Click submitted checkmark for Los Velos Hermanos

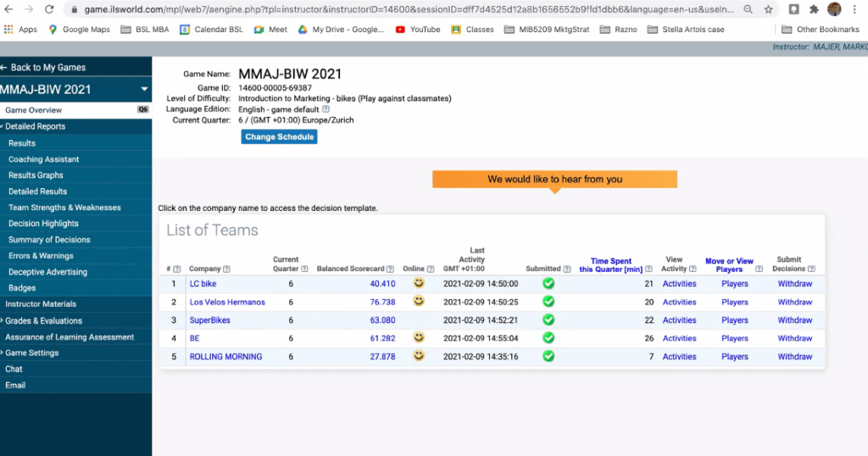pos(548,302)
